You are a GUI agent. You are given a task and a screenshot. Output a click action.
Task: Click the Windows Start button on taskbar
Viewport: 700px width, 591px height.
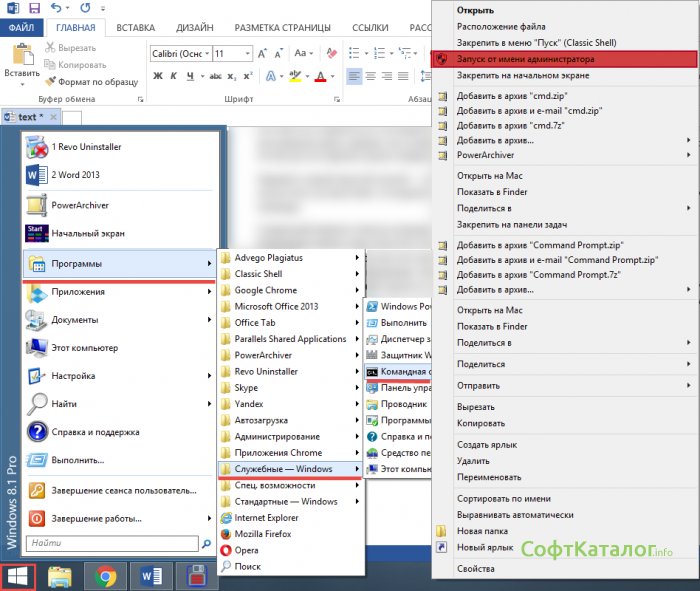click(17, 576)
